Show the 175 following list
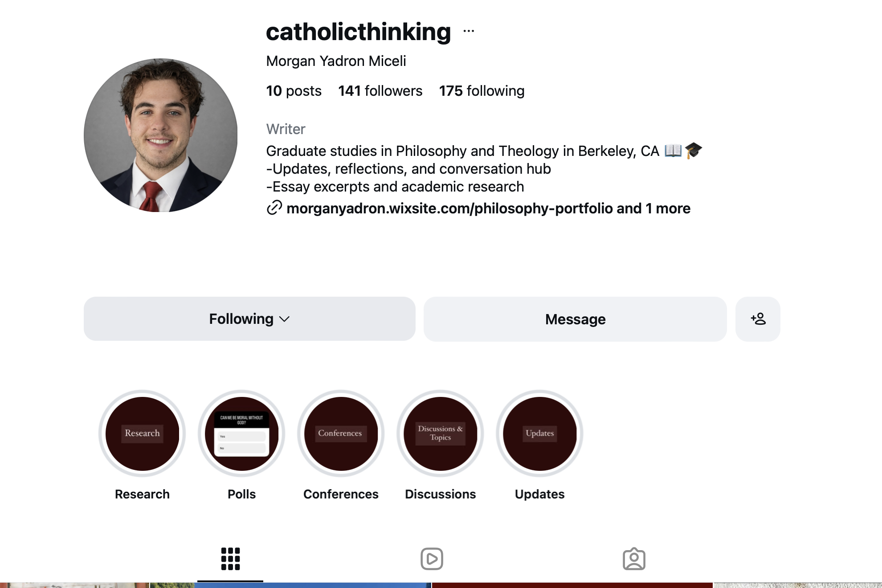Image resolution: width=882 pixels, height=588 pixels. click(482, 91)
